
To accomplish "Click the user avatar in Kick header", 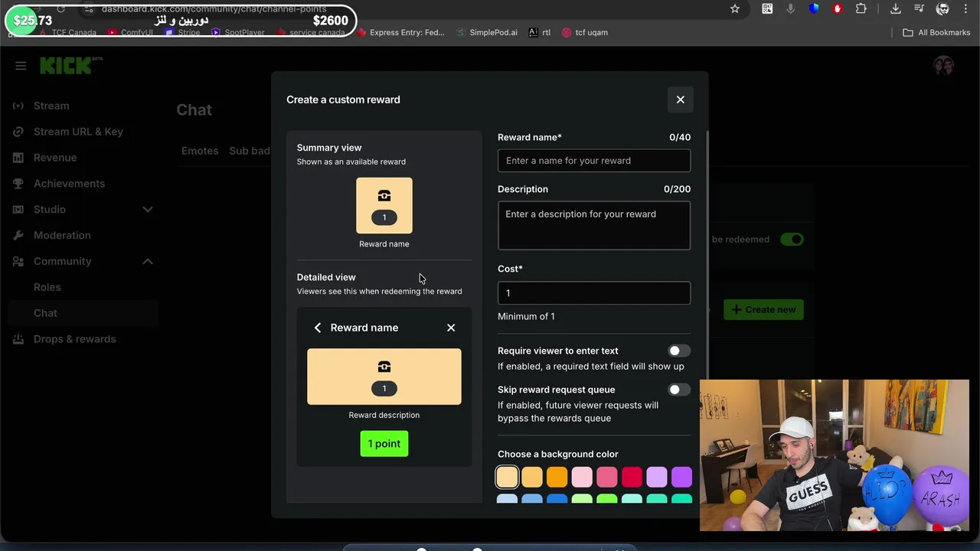I will click(944, 66).
